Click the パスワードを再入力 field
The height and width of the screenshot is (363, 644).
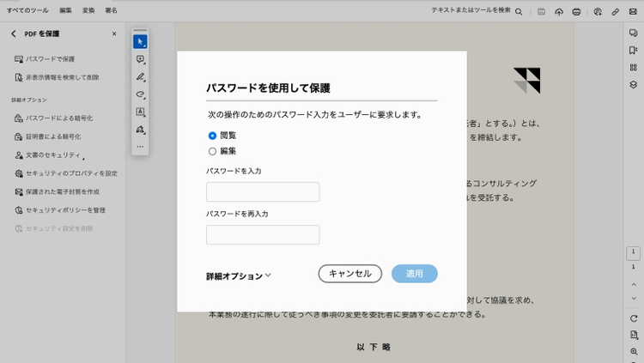click(263, 235)
